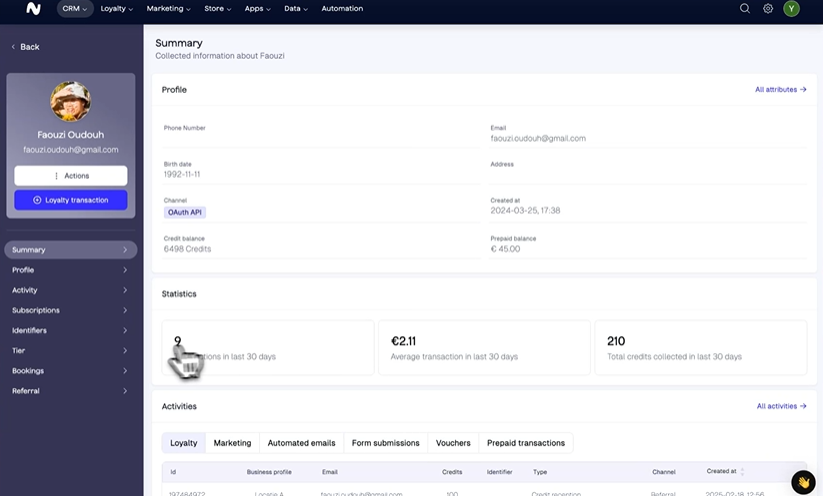The width and height of the screenshot is (823, 496).
Task: Open Tier section in the sidebar
Action: pos(71,351)
